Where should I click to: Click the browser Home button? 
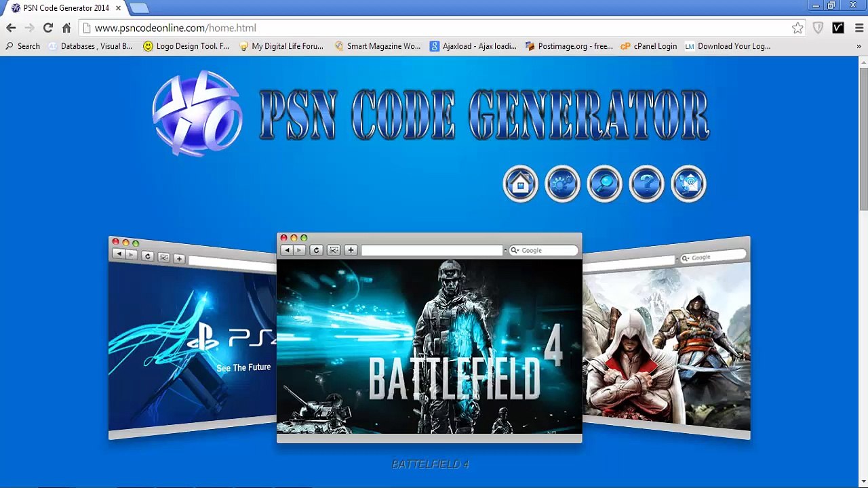coord(66,28)
